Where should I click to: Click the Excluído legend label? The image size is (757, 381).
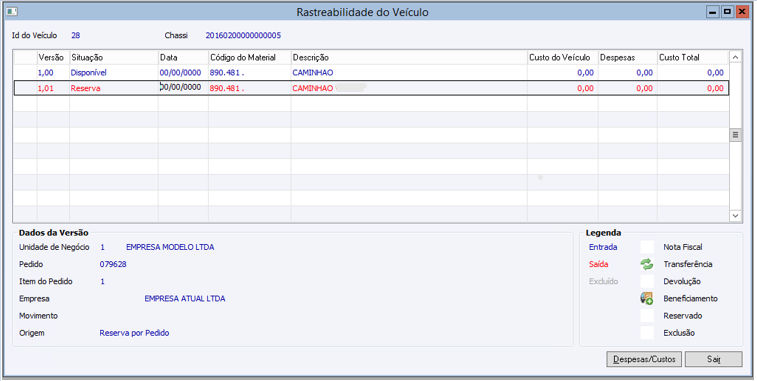pyautogui.click(x=603, y=281)
